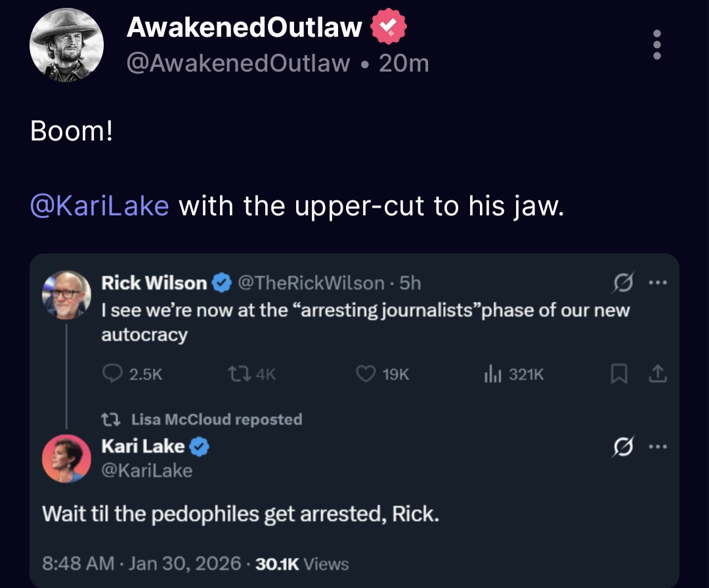Click the reply icon showing 2.5K
This screenshot has width=709, height=588.
click(114, 374)
